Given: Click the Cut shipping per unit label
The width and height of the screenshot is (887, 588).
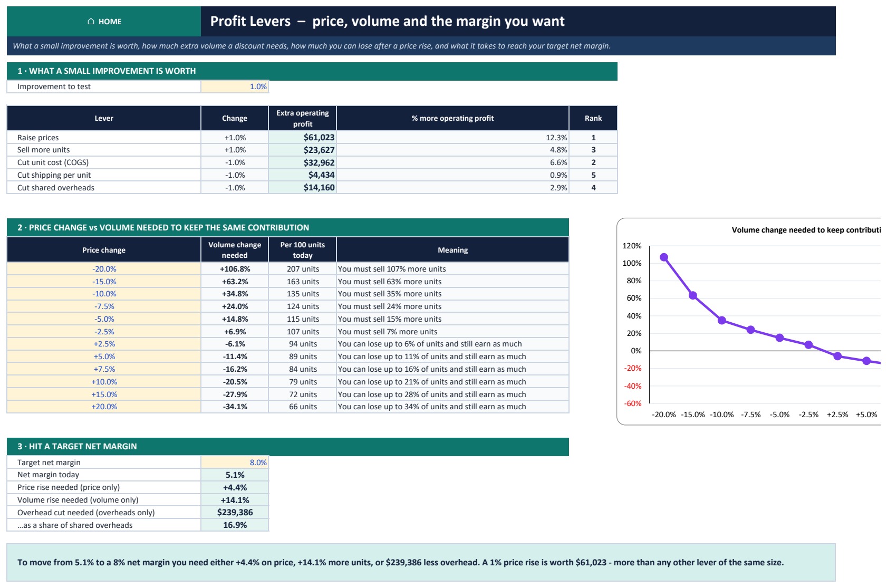Looking at the screenshot, I should click(54, 175).
